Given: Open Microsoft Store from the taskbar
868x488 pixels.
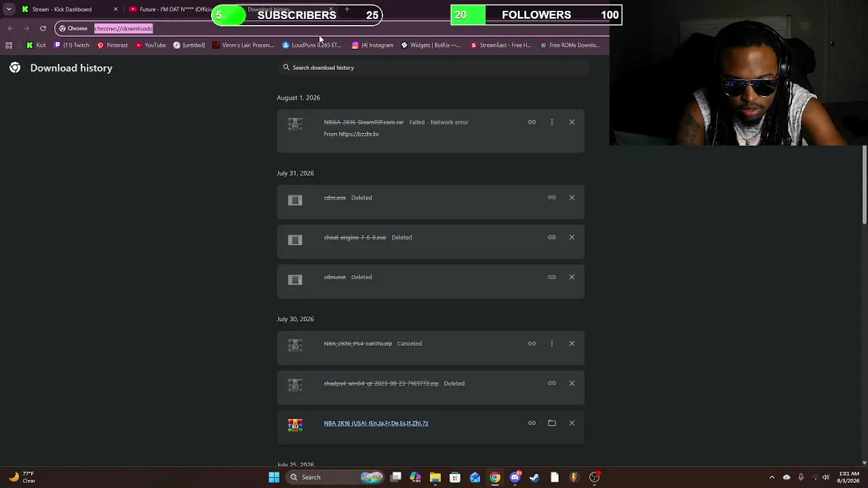Looking at the screenshot, I should [x=455, y=477].
